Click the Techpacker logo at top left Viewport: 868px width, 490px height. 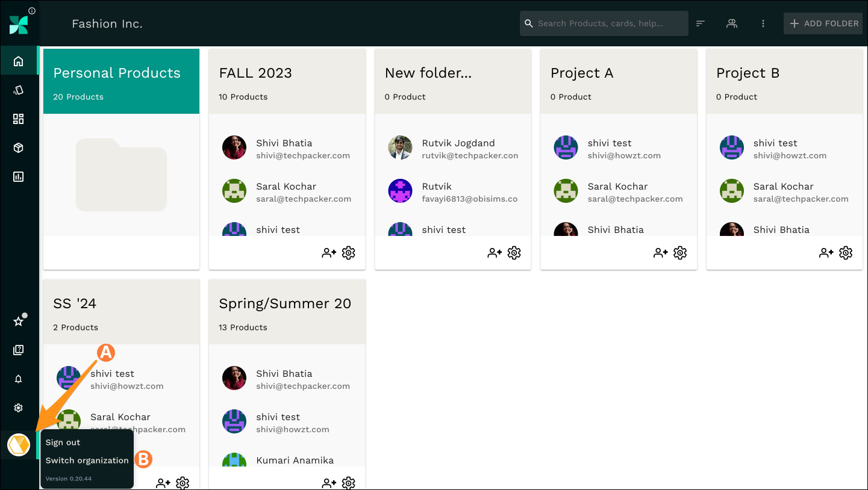(19, 25)
